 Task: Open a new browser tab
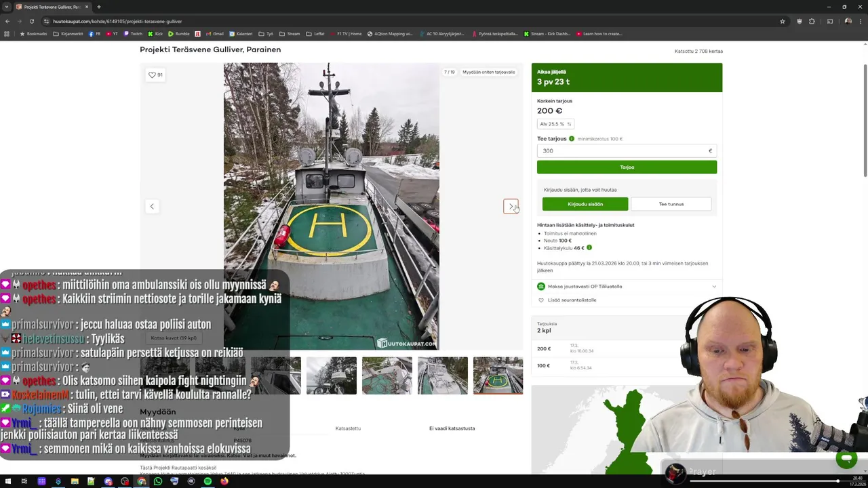(x=98, y=7)
